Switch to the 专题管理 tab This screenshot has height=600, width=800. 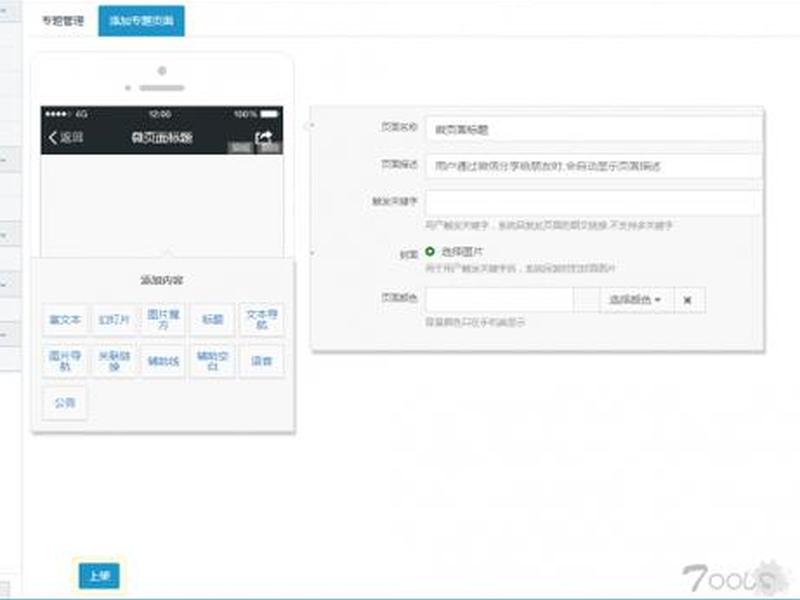pyautogui.click(x=63, y=21)
